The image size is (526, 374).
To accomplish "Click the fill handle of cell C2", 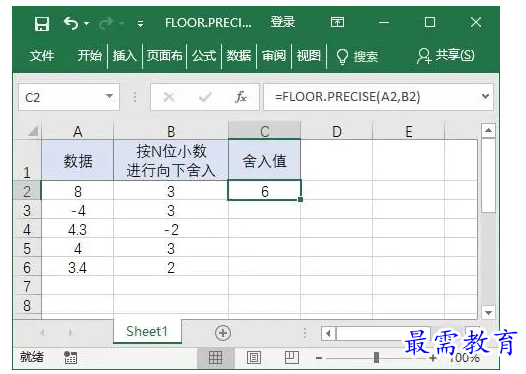I will [x=300, y=199].
